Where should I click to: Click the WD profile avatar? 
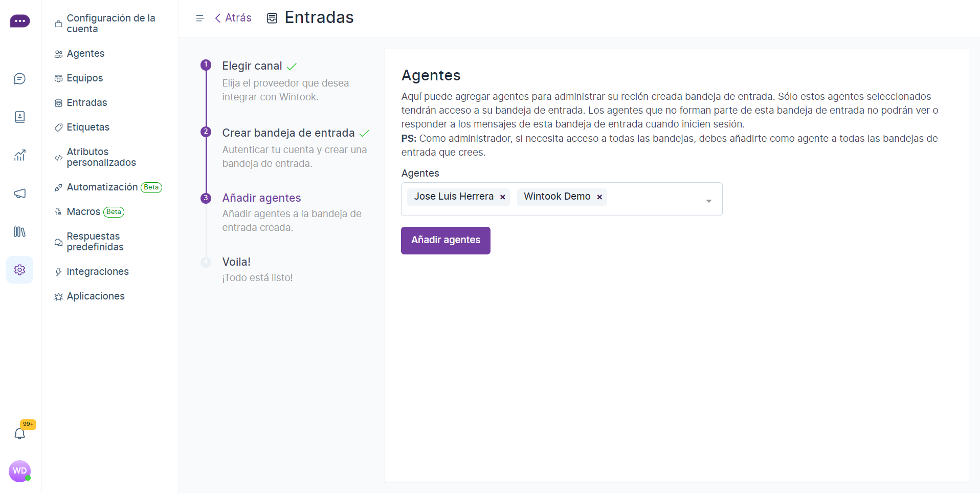pos(19,471)
